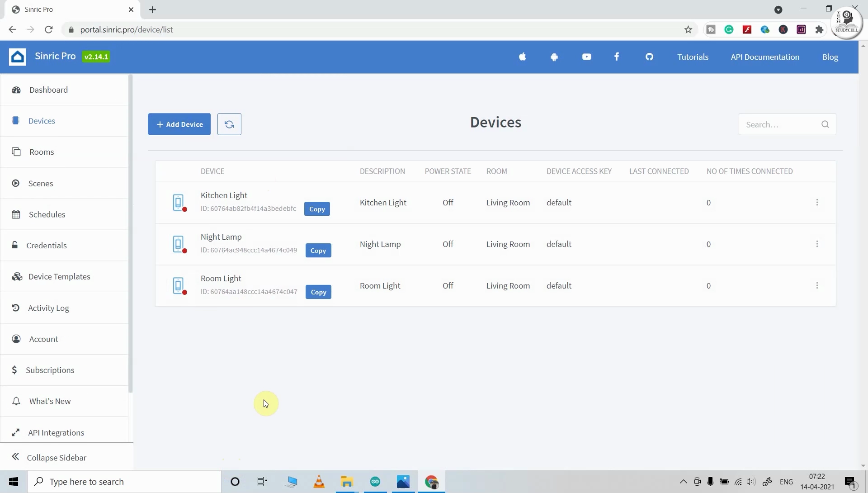Open Account settings
This screenshot has width=868, height=493.
click(x=43, y=339)
